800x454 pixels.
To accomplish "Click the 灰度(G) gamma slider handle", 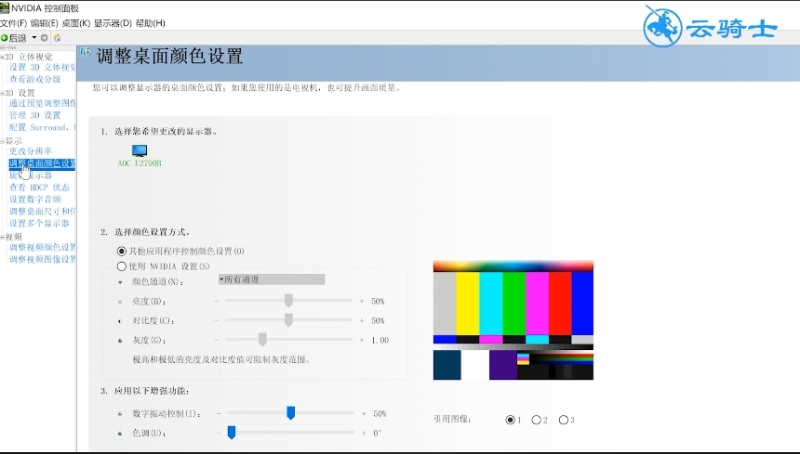I will click(263, 339).
